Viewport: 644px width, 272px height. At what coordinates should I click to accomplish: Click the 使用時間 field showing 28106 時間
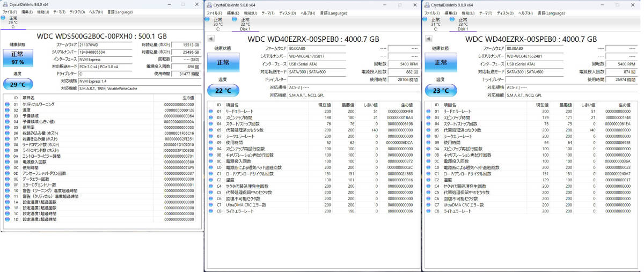[x=404, y=79]
